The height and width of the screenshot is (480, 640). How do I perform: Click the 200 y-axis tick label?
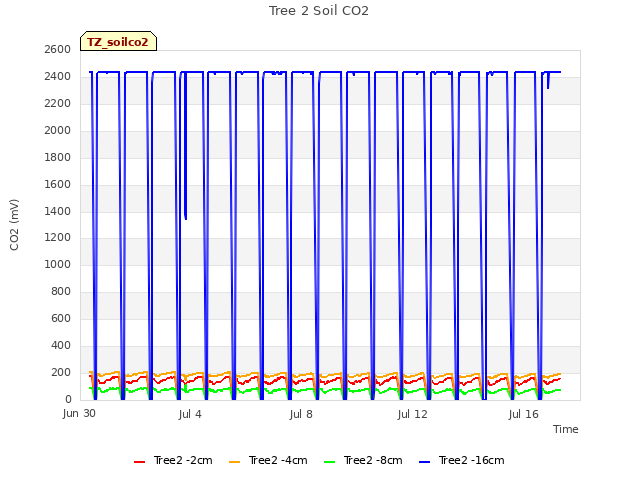point(61,372)
